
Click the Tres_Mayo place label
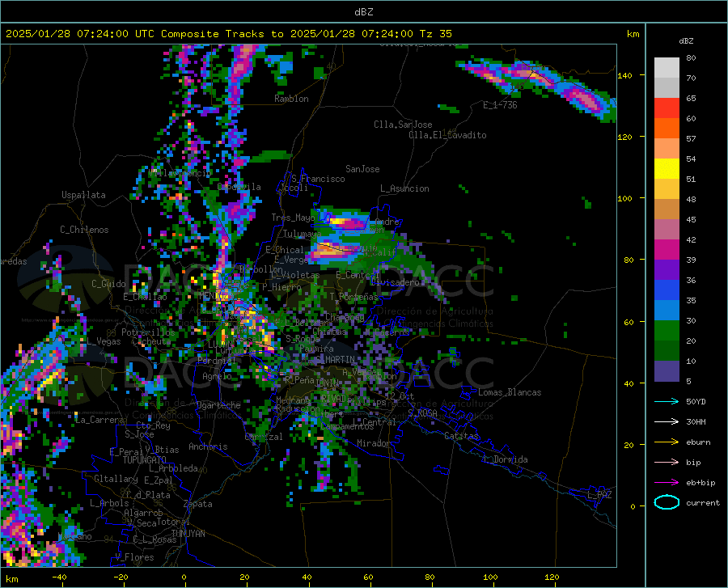293,218
